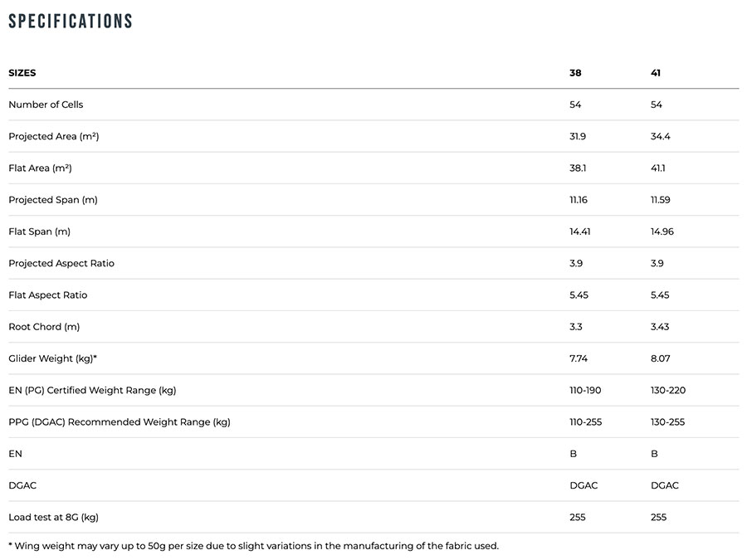Click the Flat Area value 38.1

pyautogui.click(x=578, y=168)
